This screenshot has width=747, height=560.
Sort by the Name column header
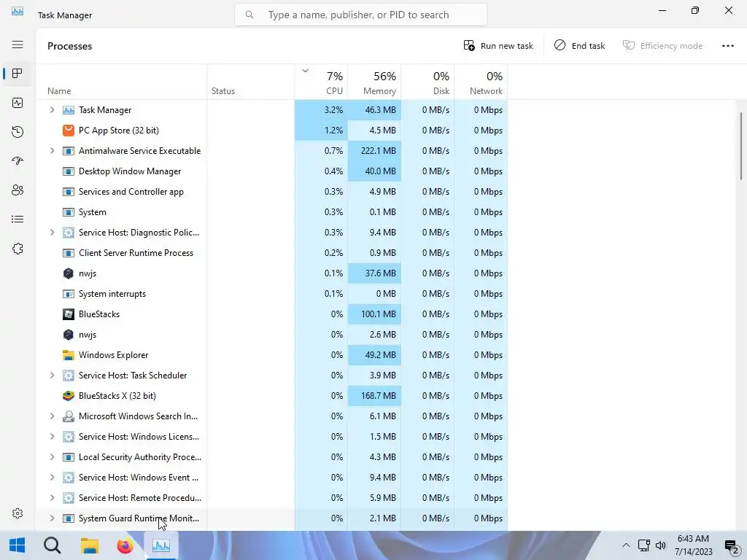(x=122, y=82)
